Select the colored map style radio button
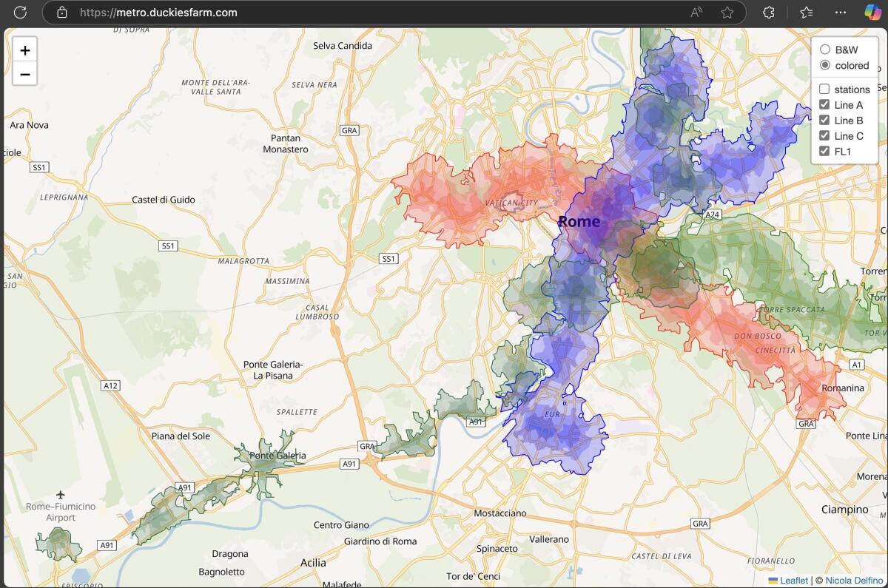This screenshot has height=588, width=888. point(825,65)
